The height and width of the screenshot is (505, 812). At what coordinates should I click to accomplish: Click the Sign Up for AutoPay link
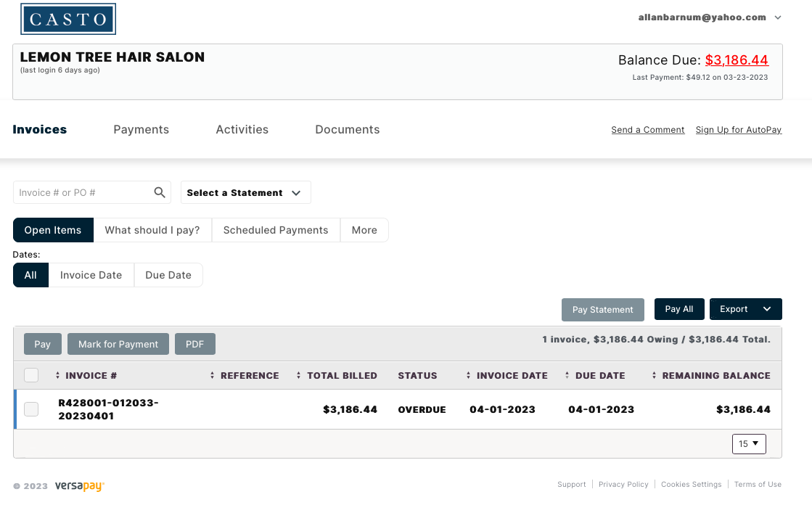pyautogui.click(x=738, y=130)
